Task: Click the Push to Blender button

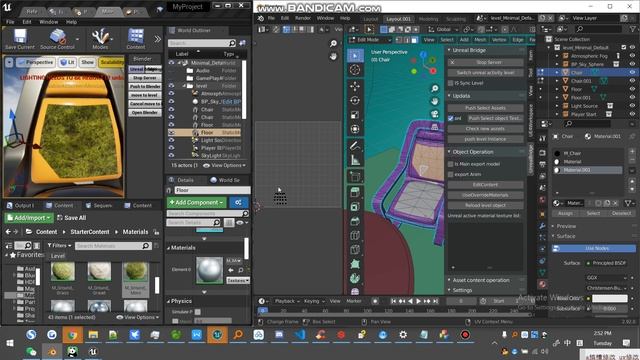Action: pos(145,86)
